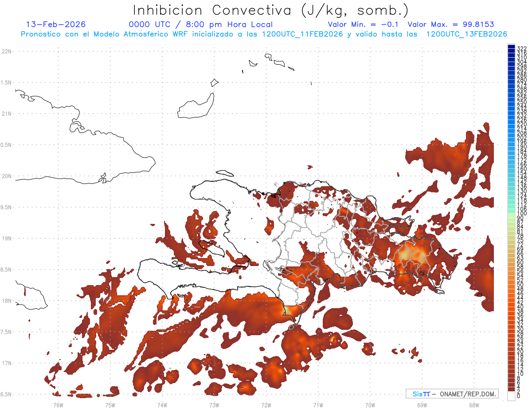Screen dimensions: 532x411
Task: Click the "0" colorbar value label
Action: tap(519, 397)
